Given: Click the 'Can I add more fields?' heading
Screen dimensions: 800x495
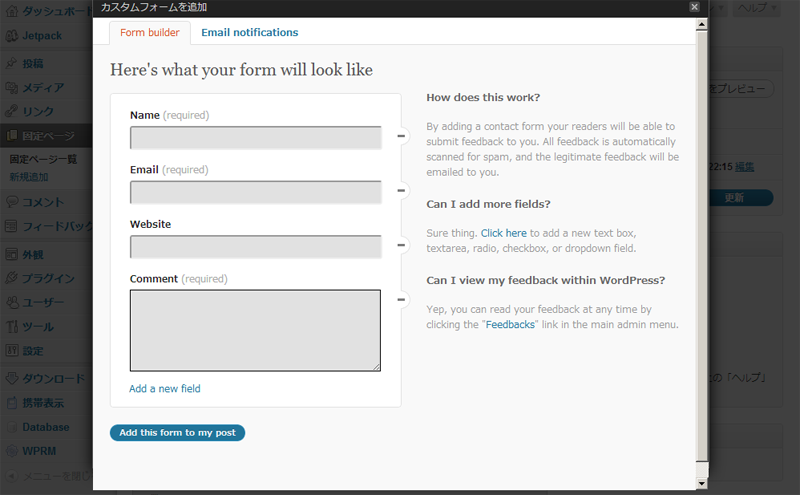Looking at the screenshot, I should (x=488, y=204).
